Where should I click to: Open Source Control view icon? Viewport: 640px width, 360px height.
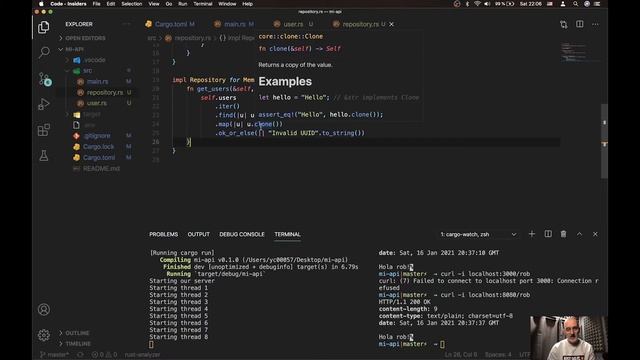[44, 79]
